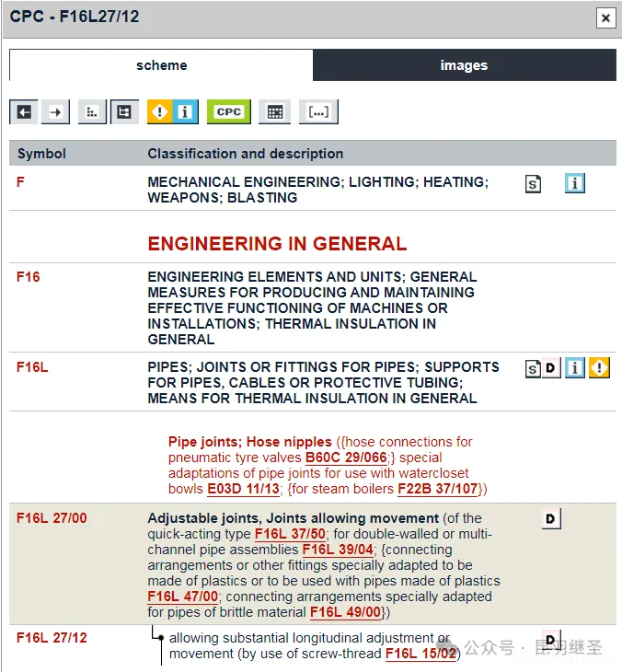Expand the F16L 27/12 tree node
This screenshot has width=622, height=672.
(x=159, y=638)
